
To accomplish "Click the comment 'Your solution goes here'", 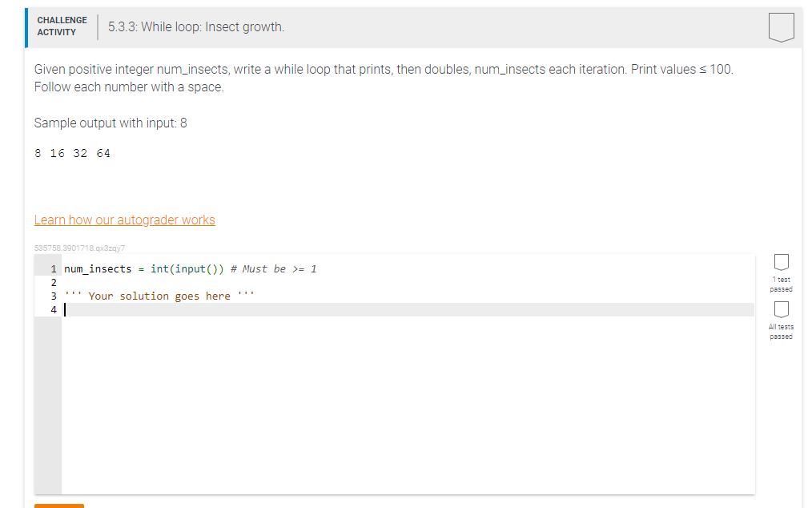I will click(159, 296).
